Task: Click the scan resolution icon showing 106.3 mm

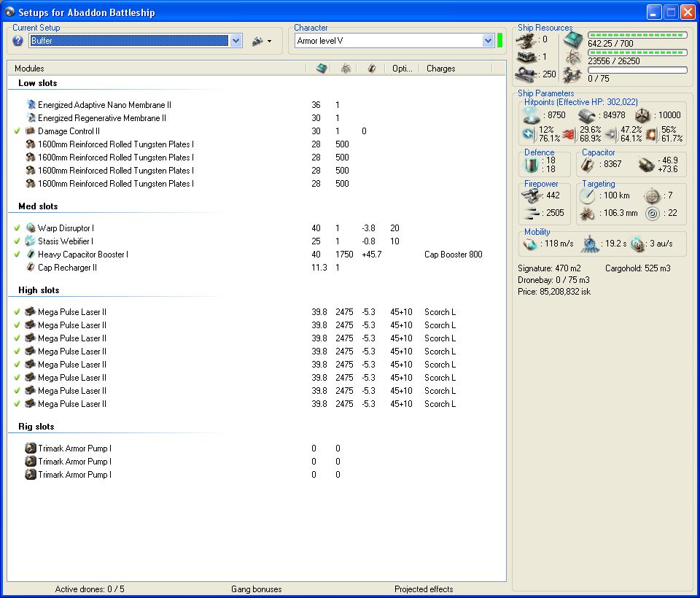Action: [587, 214]
